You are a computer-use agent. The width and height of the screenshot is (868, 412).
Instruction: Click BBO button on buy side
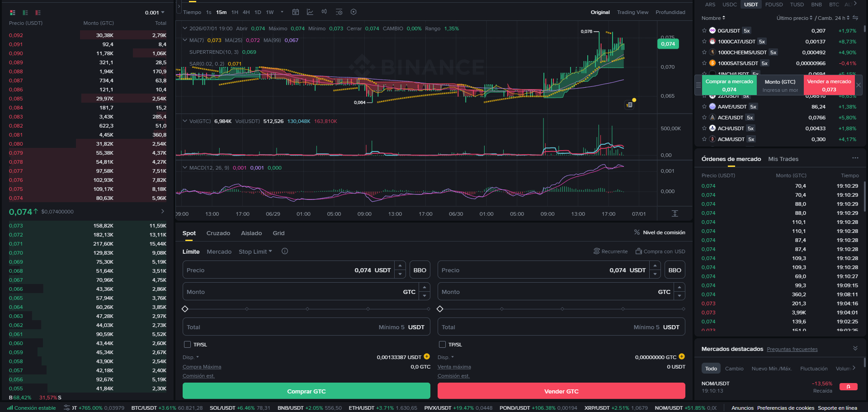420,270
